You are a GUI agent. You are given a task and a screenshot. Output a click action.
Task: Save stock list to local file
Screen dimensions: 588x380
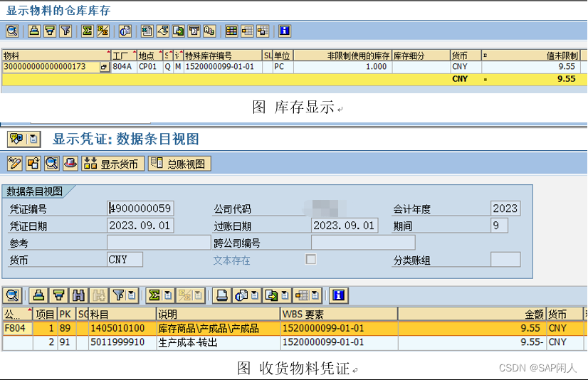tap(179, 31)
